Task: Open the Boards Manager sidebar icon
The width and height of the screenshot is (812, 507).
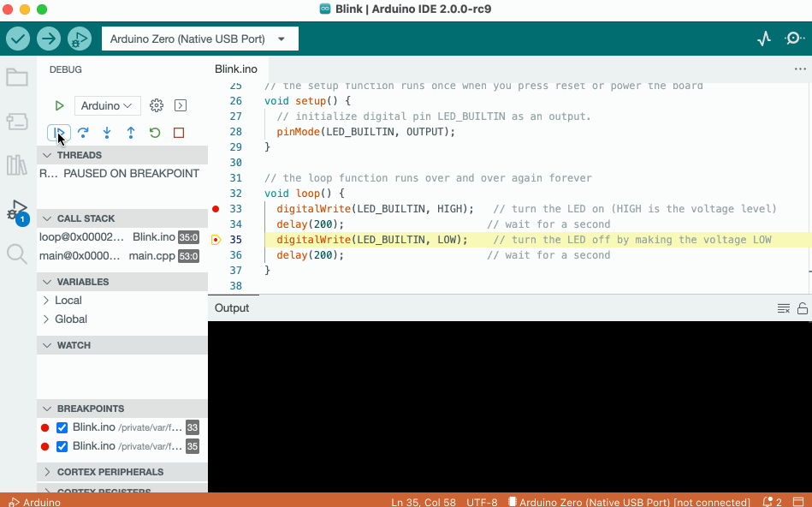Action: click(x=17, y=121)
